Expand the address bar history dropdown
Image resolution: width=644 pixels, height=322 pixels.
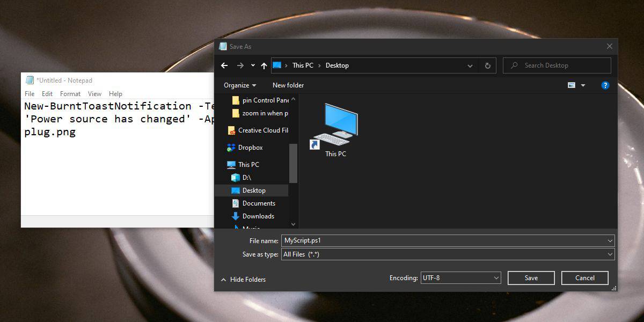pyautogui.click(x=470, y=65)
